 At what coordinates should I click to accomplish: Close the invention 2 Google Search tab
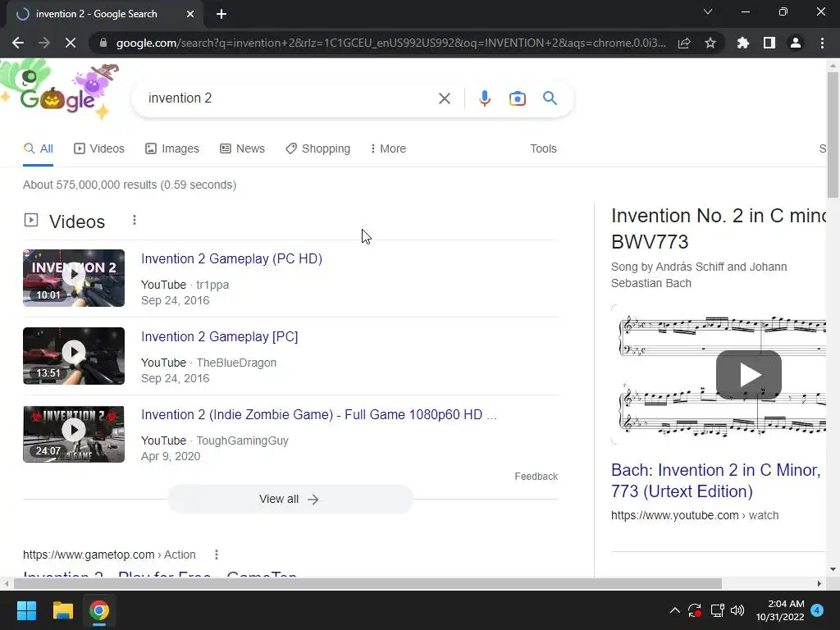(190, 14)
